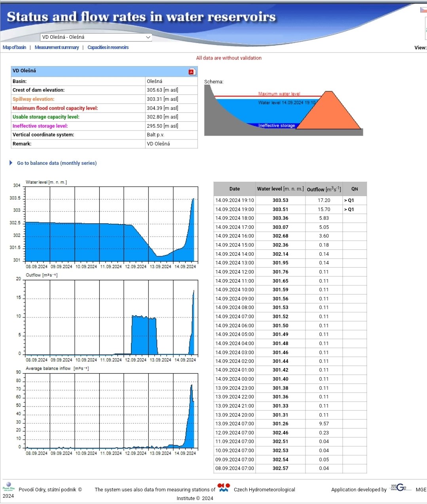
Task: Open the VD Olešná reservoir dropdown
Action: coord(96,37)
